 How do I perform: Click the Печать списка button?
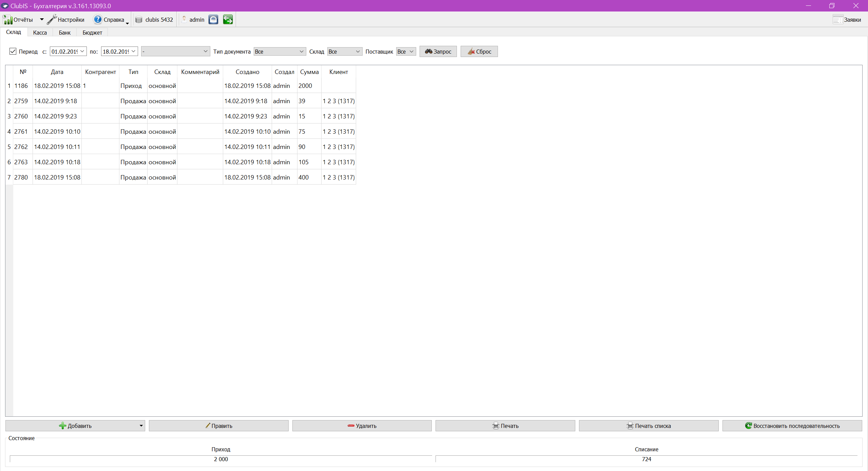[x=649, y=426]
